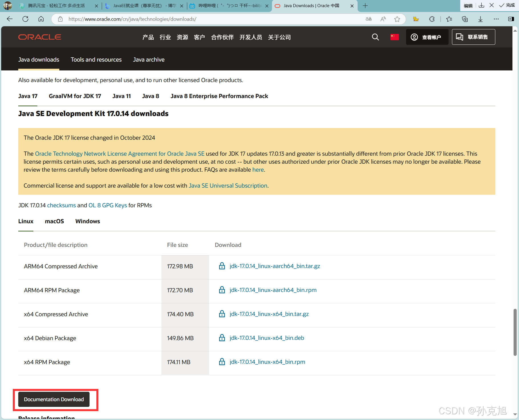
Task: Open the browser downloads panel
Action: click(x=481, y=19)
